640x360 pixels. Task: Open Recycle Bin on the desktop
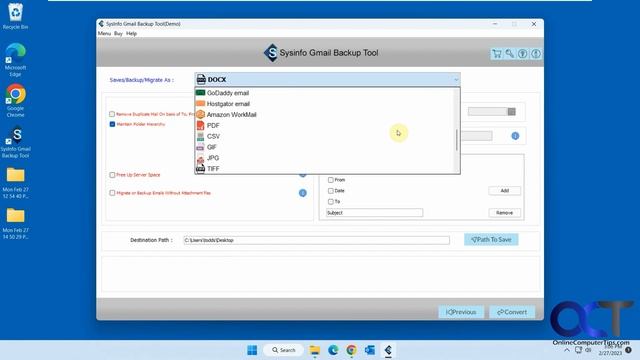(16, 16)
